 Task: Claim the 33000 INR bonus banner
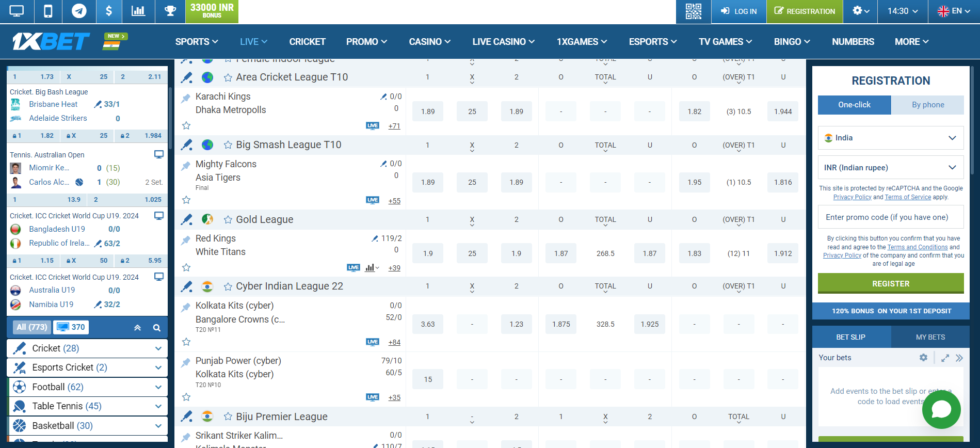(212, 11)
